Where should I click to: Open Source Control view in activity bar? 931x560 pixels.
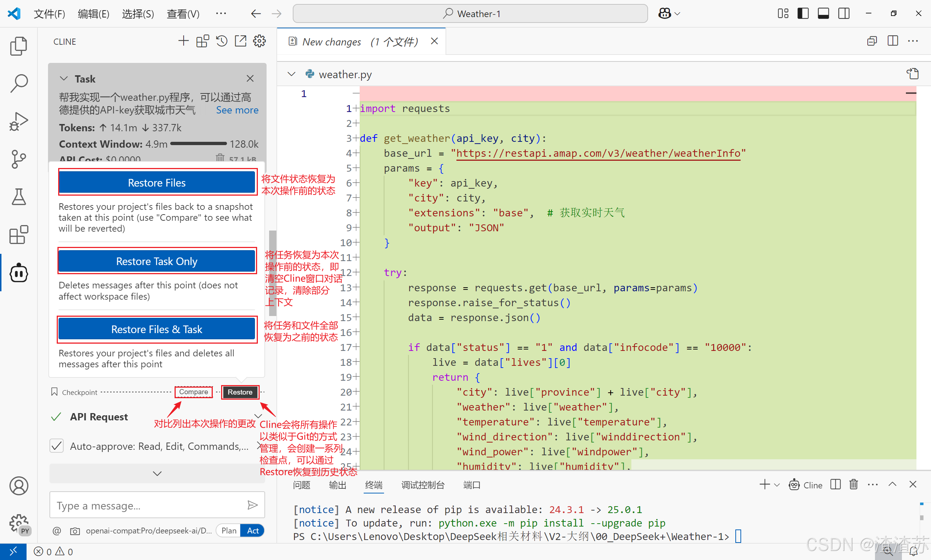click(19, 159)
